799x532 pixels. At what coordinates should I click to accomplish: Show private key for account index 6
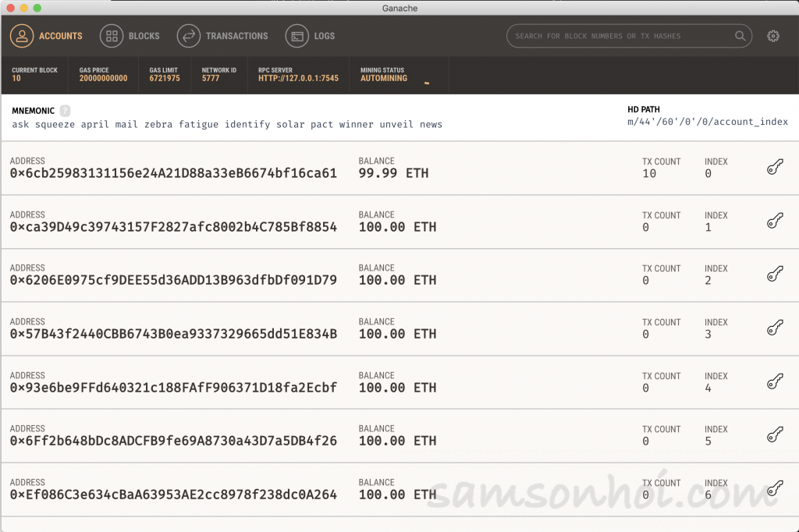click(x=775, y=488)
